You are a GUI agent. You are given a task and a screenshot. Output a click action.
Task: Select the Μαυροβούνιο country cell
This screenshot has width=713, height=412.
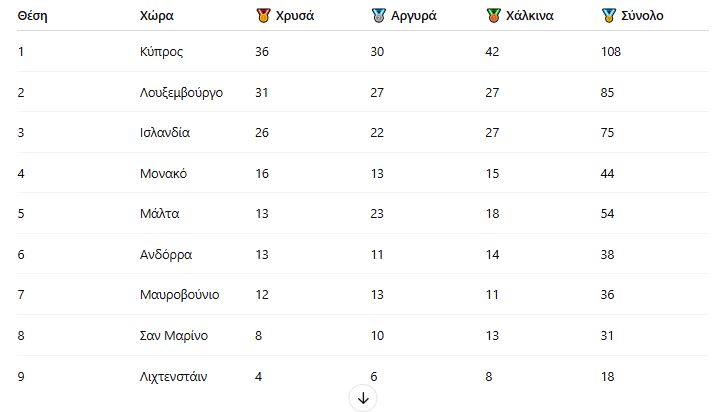click(180, 295)
